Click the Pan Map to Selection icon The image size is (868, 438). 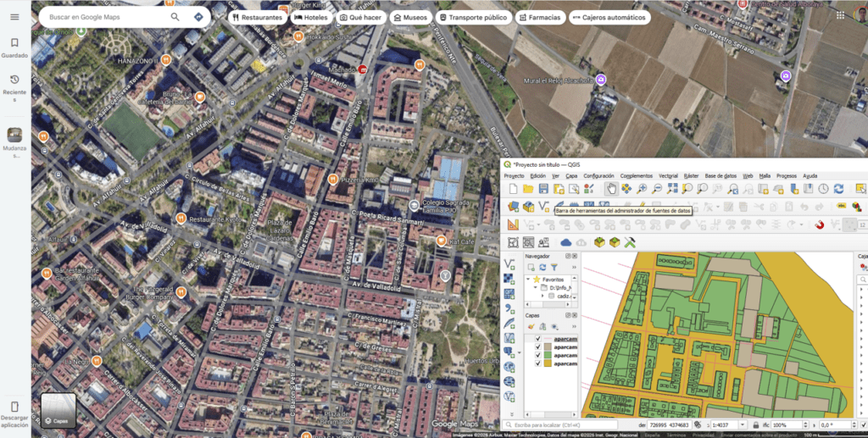point(626,189)
